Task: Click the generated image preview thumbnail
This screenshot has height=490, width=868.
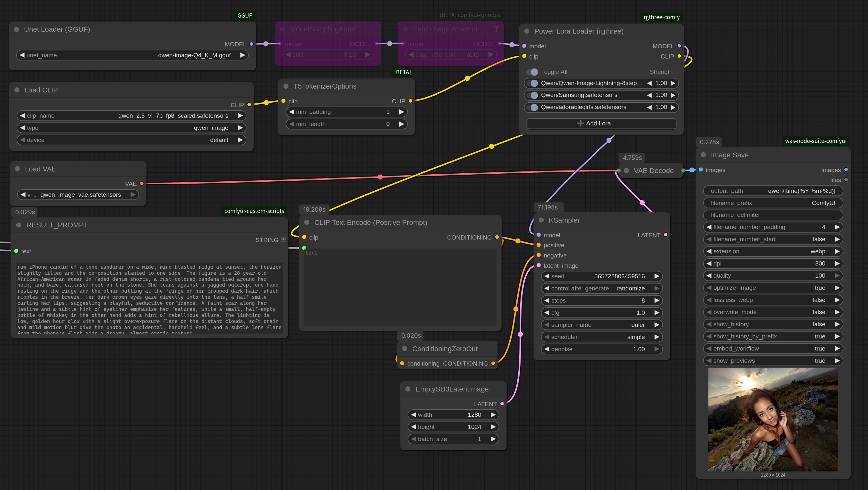Action: (773, 419)
